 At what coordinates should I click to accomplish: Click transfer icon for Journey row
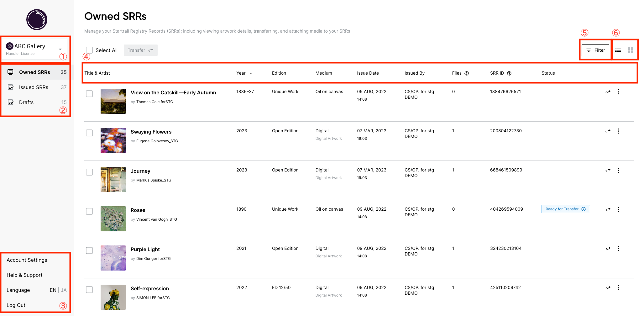608,170
